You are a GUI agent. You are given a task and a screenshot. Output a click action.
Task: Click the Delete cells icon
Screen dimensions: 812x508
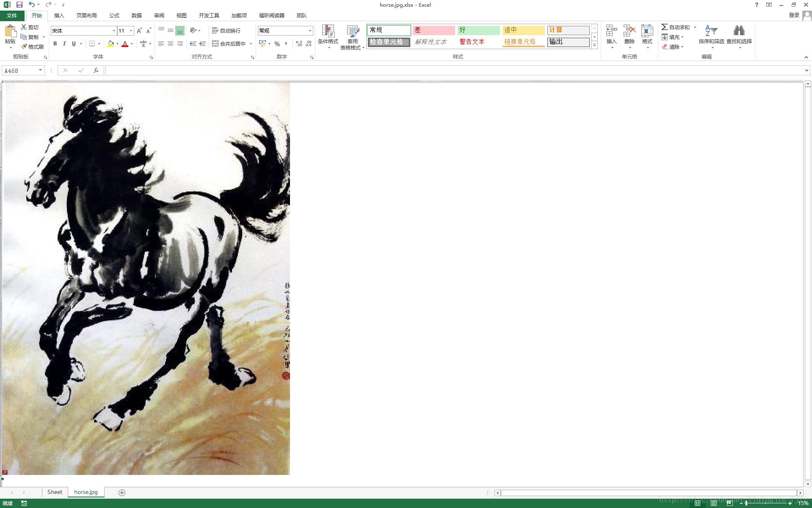[630, 31]
